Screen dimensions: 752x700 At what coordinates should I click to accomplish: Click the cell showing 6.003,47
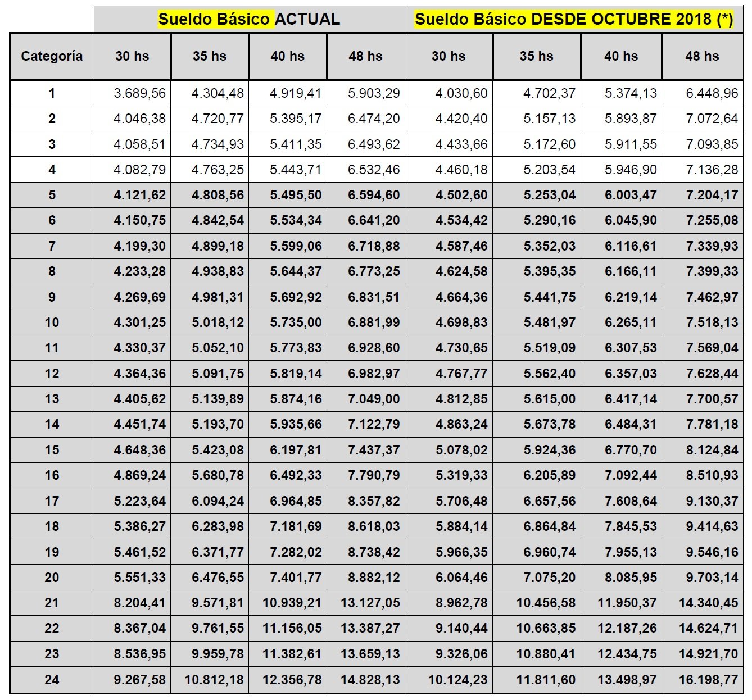tap(631, 195)
